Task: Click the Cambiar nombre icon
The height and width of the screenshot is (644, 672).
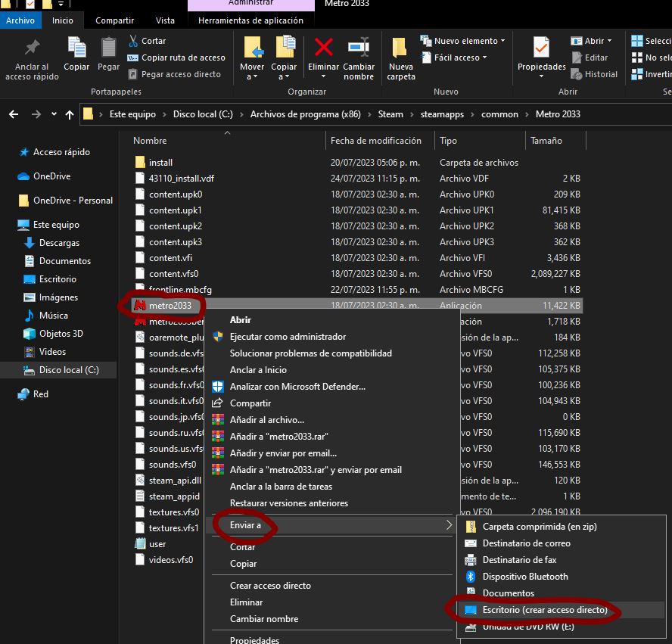Action: tap(359, 47)
